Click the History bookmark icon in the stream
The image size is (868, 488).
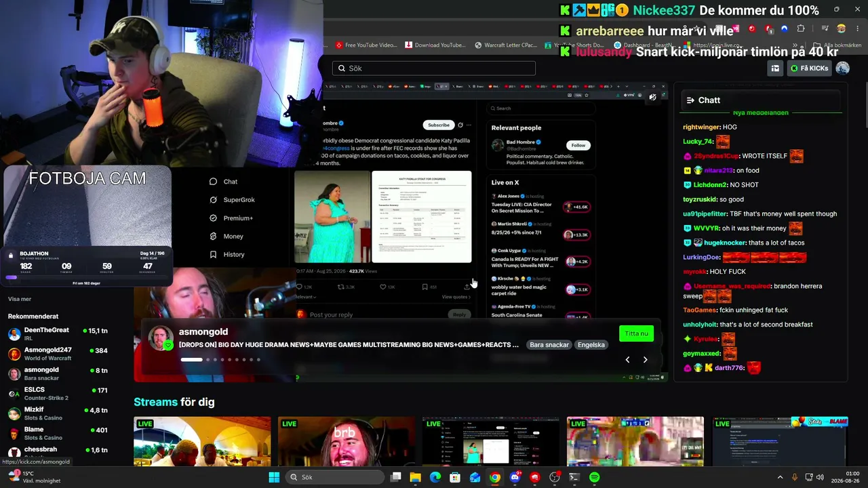213,255
